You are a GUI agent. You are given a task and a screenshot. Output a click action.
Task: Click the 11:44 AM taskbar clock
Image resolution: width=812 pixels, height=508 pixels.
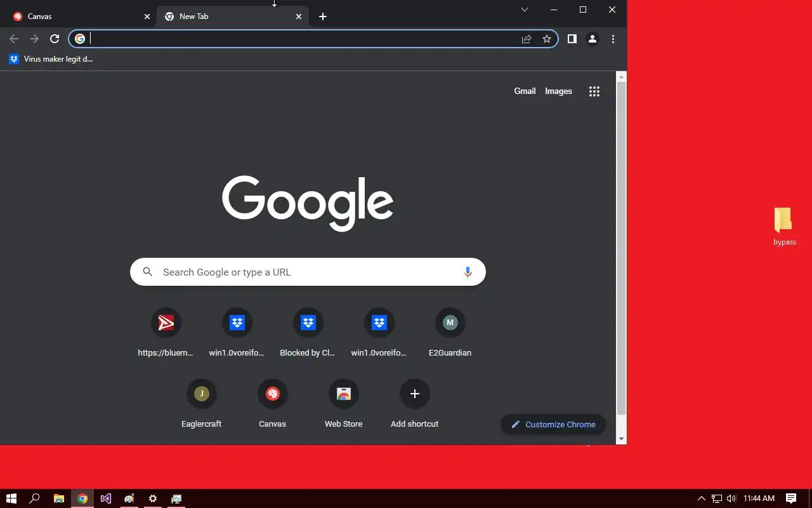(x=759, y=498)
